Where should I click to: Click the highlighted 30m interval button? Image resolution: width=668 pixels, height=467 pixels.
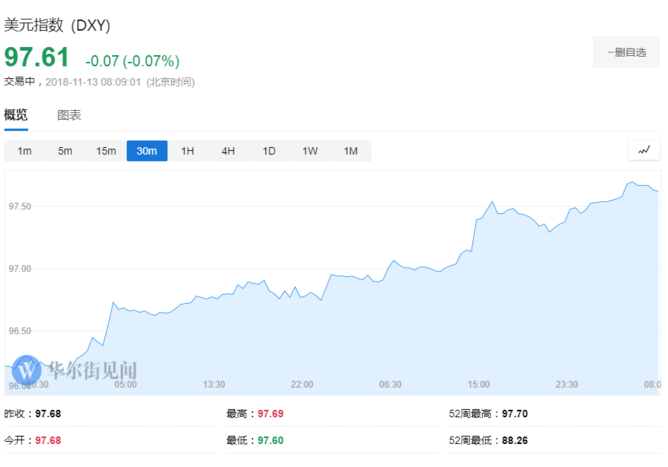(147, 151)
